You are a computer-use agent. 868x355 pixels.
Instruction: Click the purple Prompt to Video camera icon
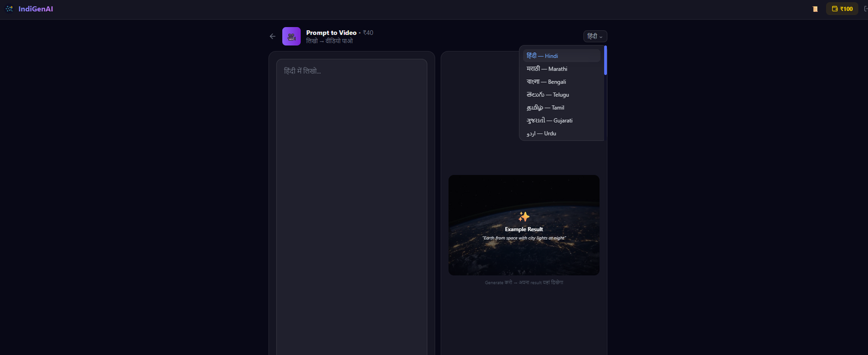pos(291,36)
